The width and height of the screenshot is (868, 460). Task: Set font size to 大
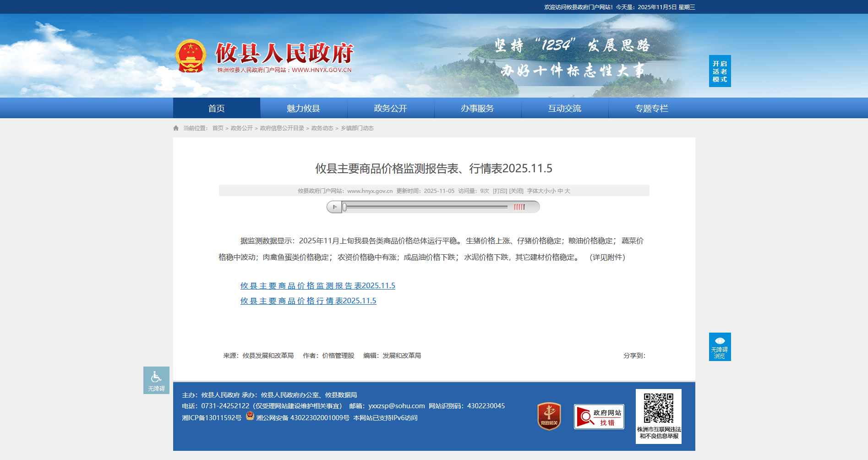[x=568, y=191]
